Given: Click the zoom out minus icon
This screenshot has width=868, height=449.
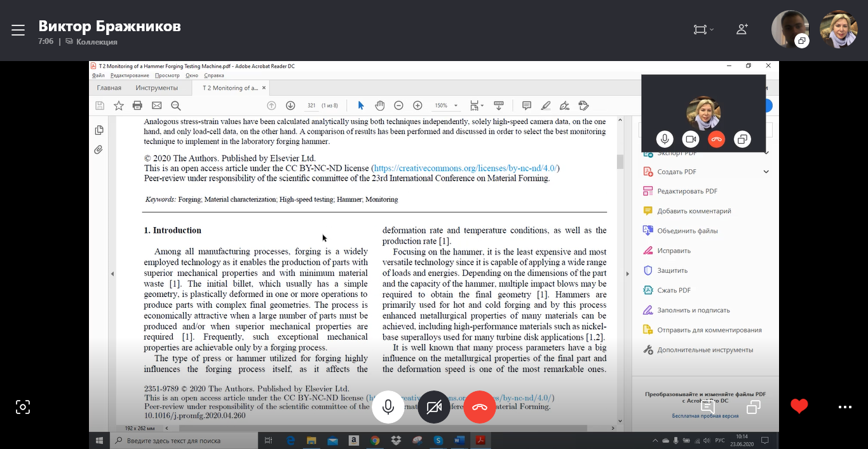Looking at the screenshot, I should 398,106.
